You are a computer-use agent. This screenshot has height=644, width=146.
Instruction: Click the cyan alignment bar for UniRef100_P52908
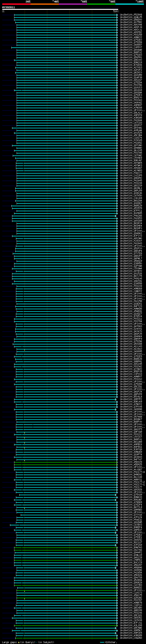tap(66, 15)
